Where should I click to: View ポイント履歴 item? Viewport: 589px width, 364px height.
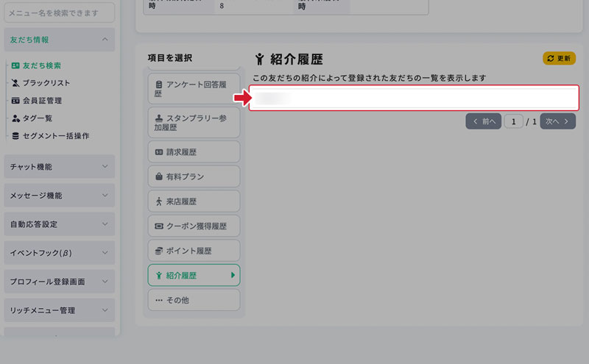(194, 251)
